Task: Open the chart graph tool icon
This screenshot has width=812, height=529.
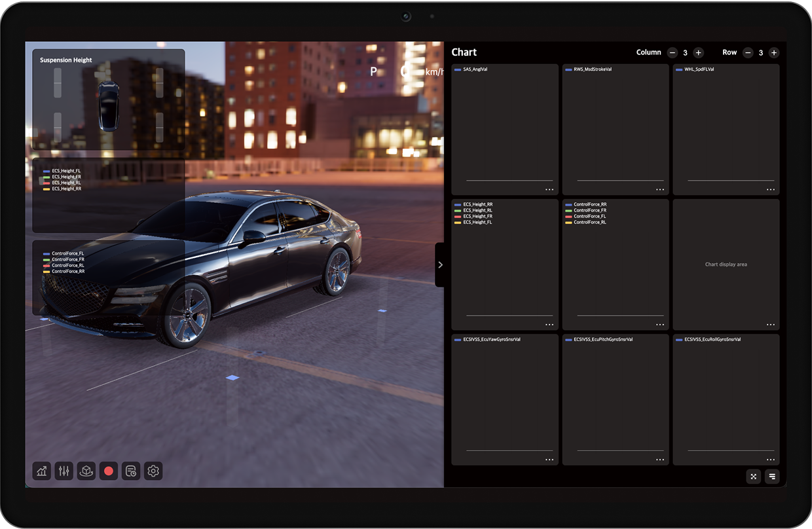Action: click(x=42, y=471)
